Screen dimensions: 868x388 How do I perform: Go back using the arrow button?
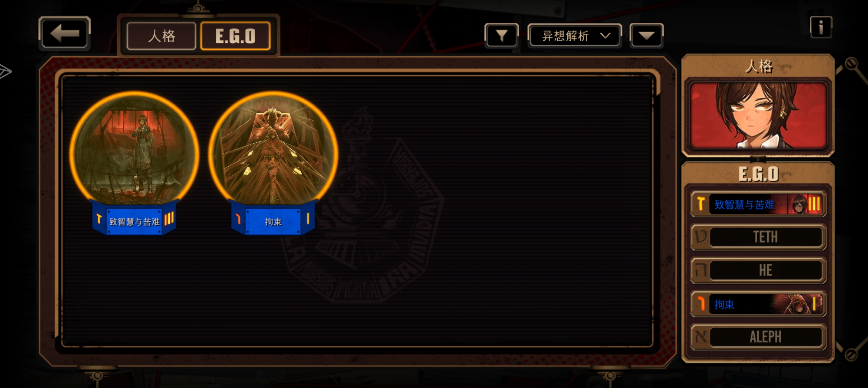click(x=64, y=33)
